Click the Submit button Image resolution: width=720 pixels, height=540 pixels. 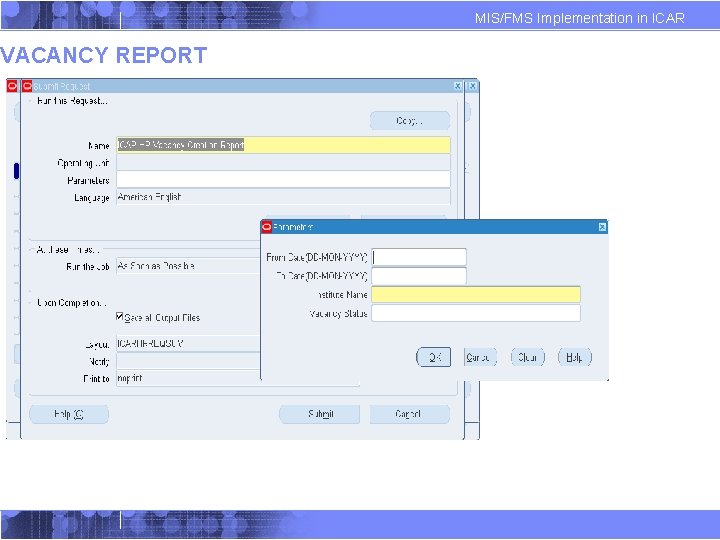[x=320, y=414]
